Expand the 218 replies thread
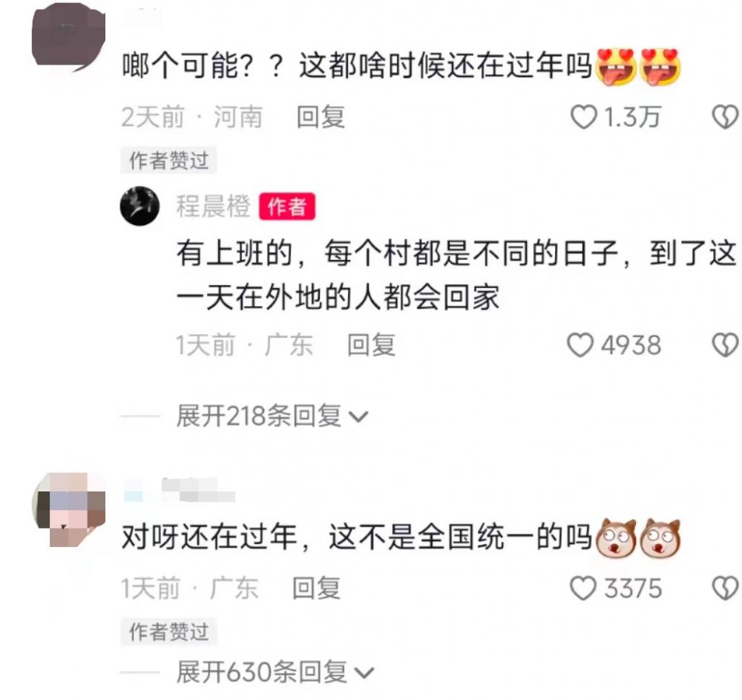The image size is (742, 700). pyautogui.click(x=272, y=416)
